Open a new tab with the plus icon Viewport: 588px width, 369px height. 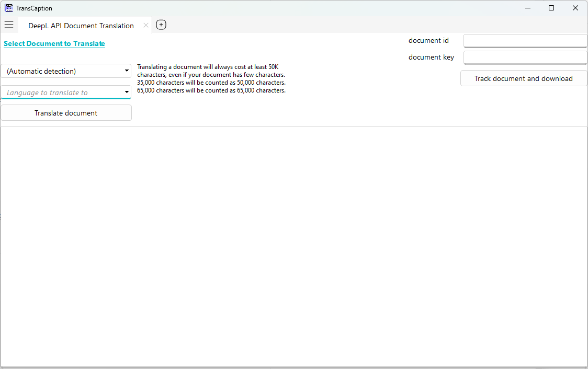(x=161, y=25)
